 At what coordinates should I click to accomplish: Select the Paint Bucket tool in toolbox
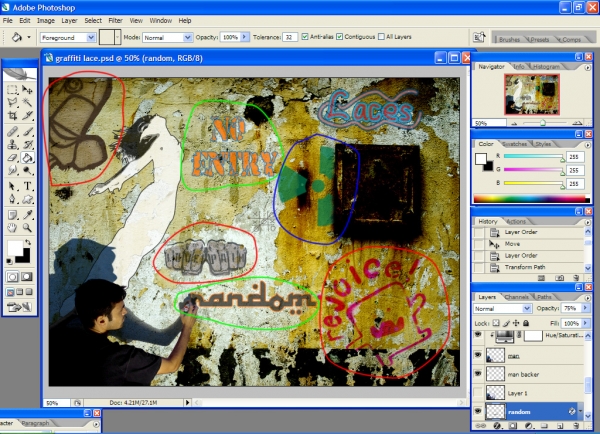click(27, 157)
